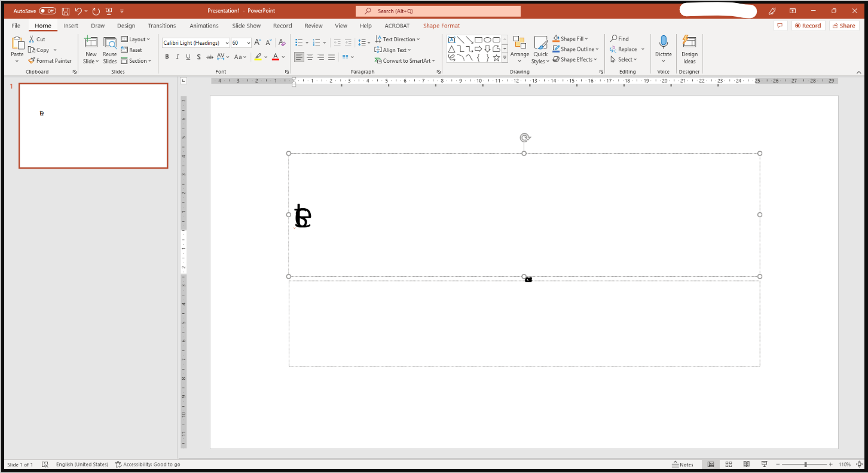
Task: Switch to the Shape Format ribbon tab
Action: click(441, 26)
